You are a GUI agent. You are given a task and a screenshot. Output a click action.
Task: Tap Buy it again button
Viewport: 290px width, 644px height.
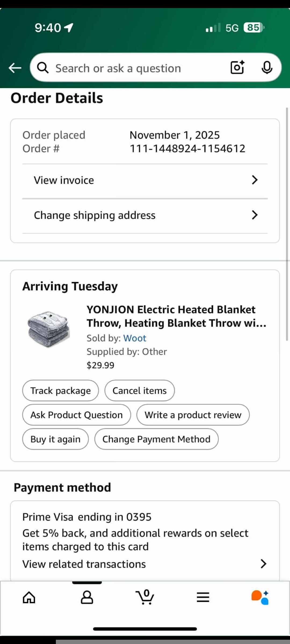55,439
